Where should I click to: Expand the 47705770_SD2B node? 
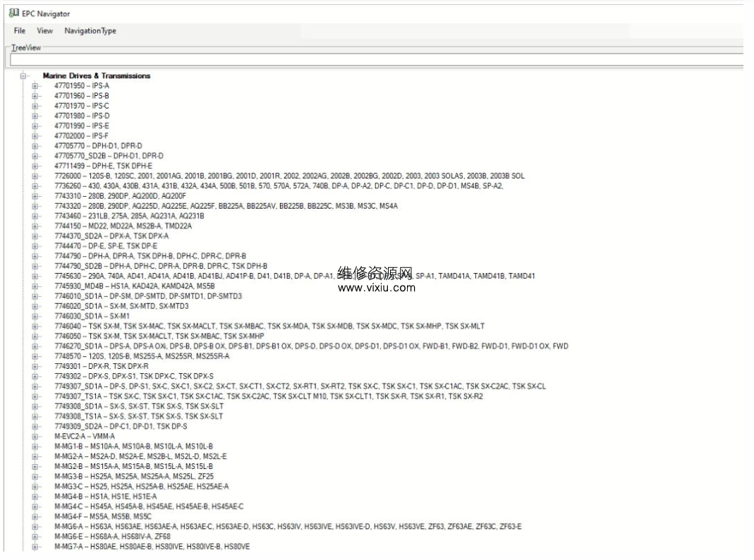coord(35,157)
